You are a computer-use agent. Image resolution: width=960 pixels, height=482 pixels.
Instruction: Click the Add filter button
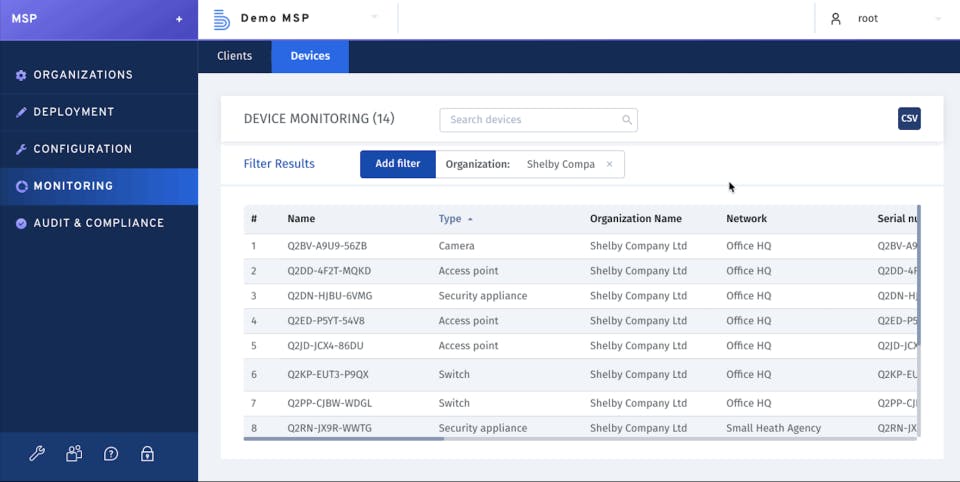tap(398, 164)
